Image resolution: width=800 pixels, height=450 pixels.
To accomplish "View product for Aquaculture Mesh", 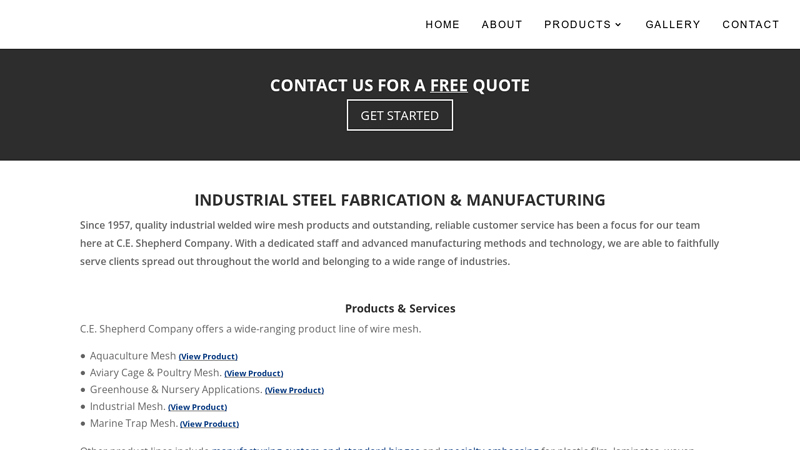I will (x=208, y=357).
